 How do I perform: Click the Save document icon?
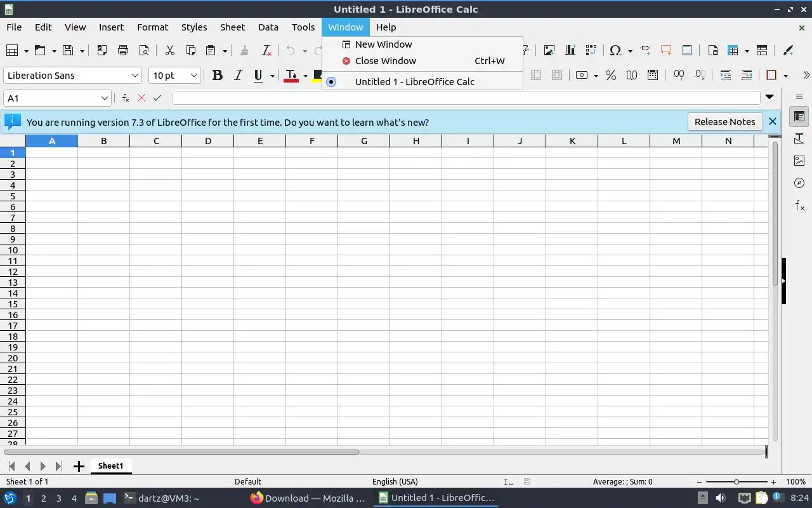[x=68, y=50]
